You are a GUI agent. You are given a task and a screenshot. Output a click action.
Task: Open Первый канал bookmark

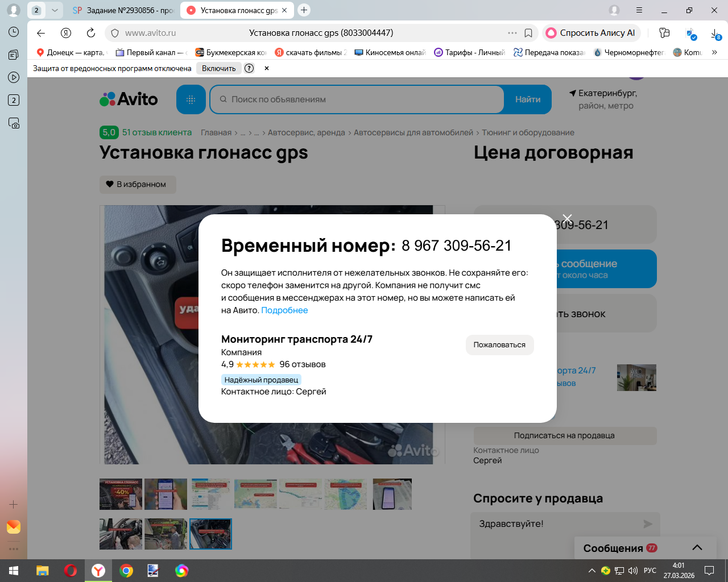(x=151, y=52)
